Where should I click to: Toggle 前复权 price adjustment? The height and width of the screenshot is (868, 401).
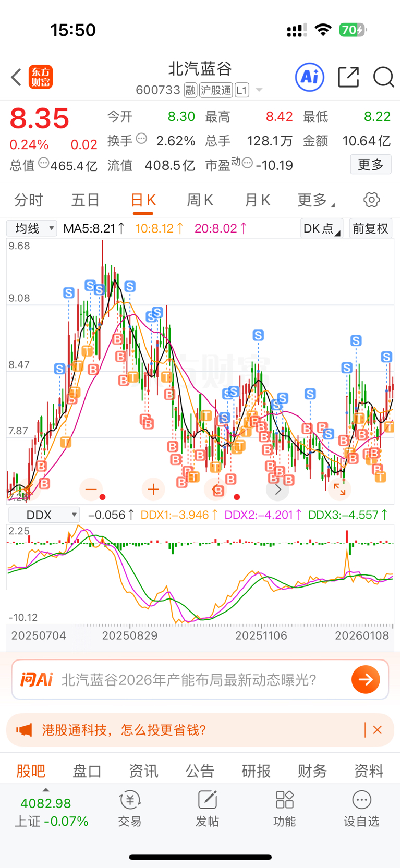click(x=370, y=228)
